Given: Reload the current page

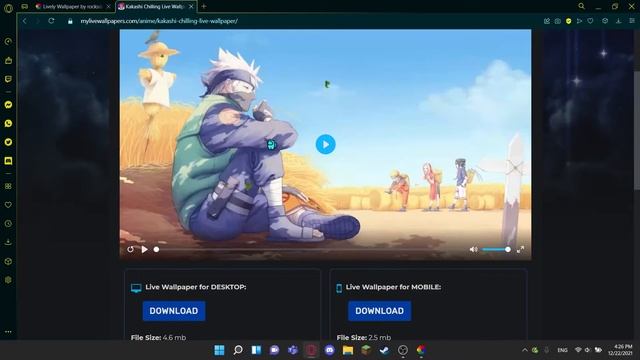Looking at the screenshot, I should 51,21.
